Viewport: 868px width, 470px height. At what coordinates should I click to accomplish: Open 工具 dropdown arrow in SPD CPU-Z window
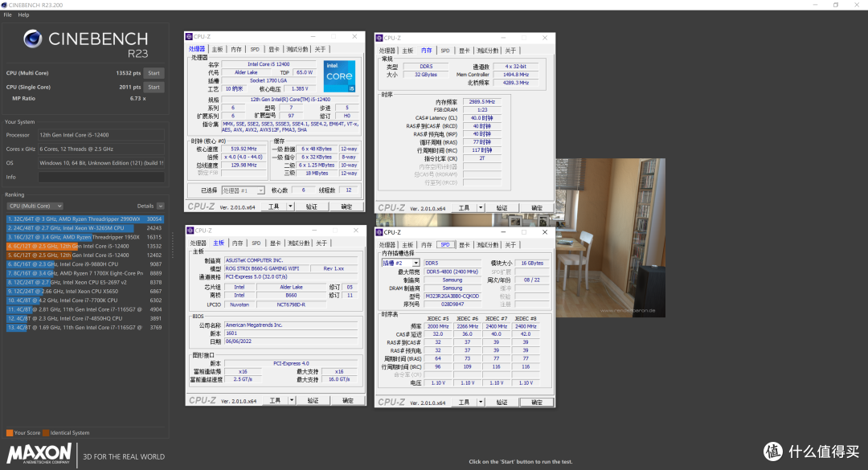pos(481,403)
